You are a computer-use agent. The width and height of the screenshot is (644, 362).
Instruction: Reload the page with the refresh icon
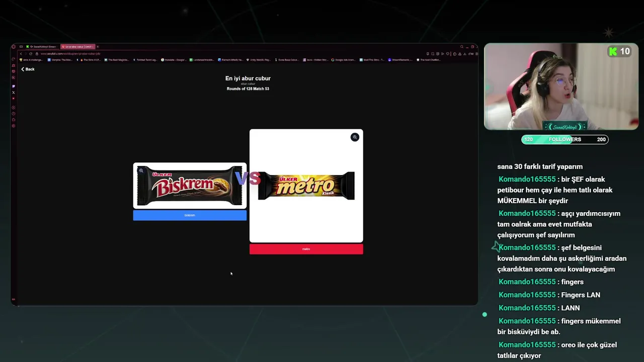coord(31,53)
